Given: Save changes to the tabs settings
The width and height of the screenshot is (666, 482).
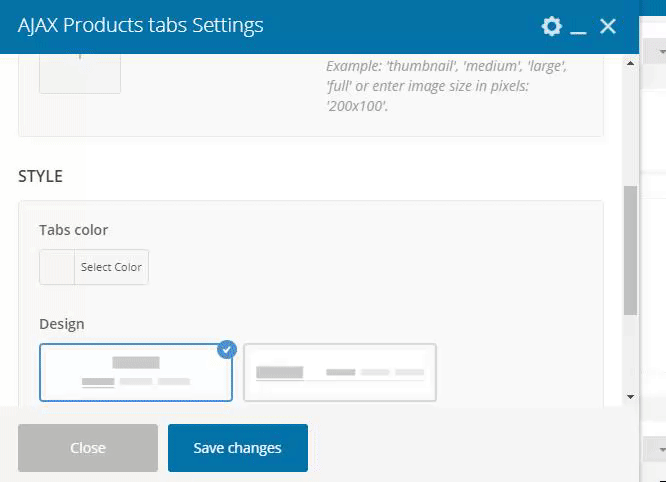Looking at the screenshot, I should click(238, 448).
